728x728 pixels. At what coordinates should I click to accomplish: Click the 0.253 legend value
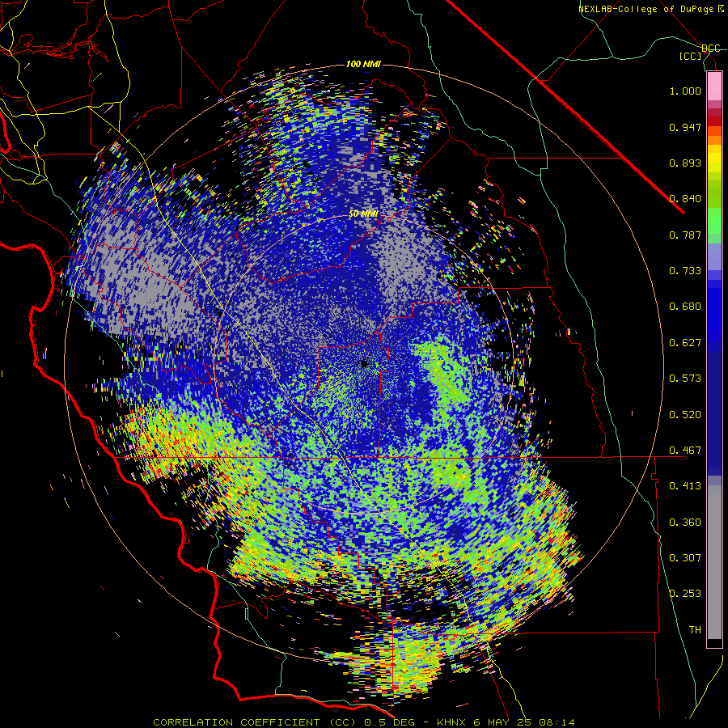tap(685, 594)
